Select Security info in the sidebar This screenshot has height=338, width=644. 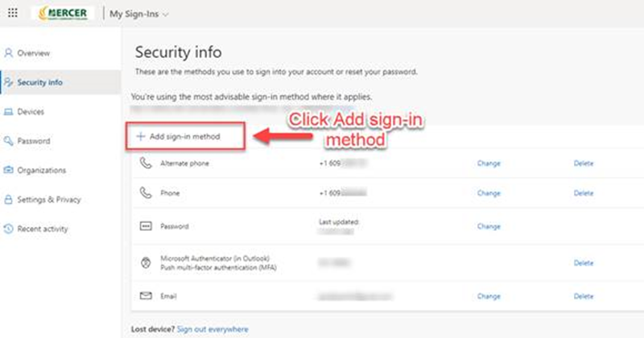[x=39, y=82]
